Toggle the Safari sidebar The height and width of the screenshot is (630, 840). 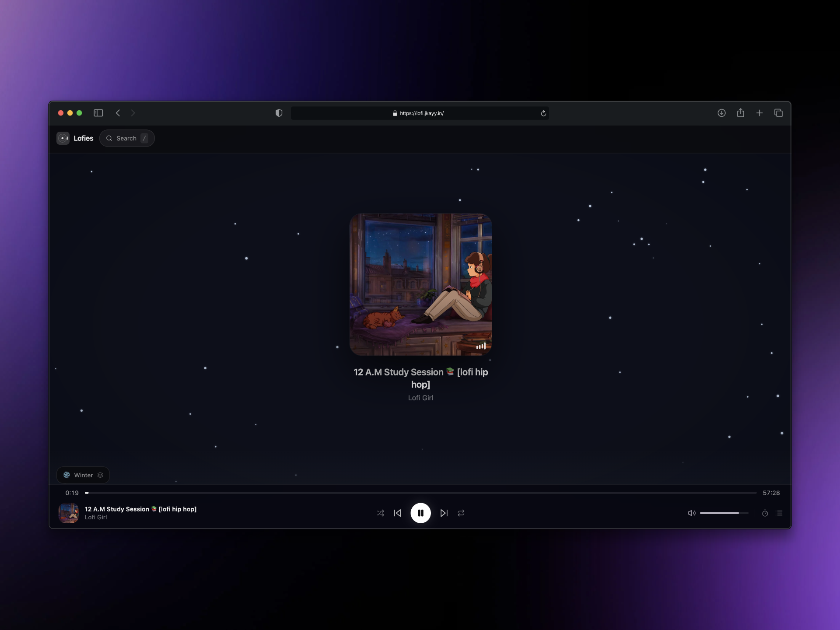tap(98, 113)
